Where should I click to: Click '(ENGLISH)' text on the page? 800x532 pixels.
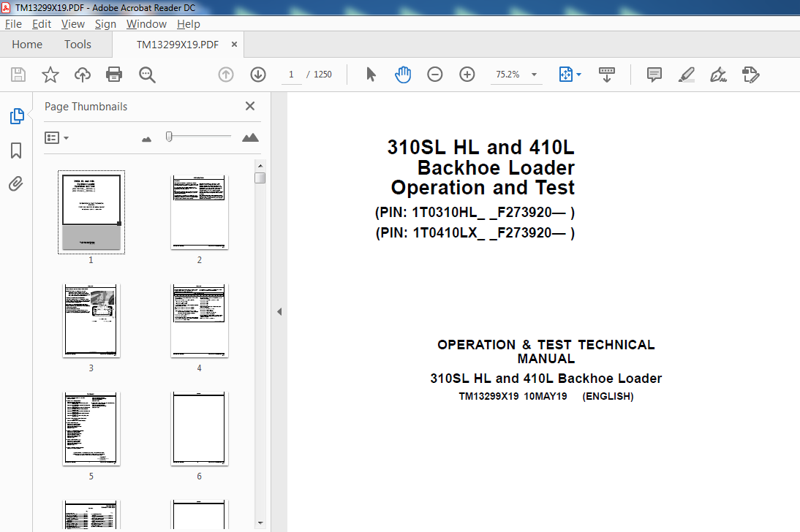pyautogui.click(x=608, y=396)
